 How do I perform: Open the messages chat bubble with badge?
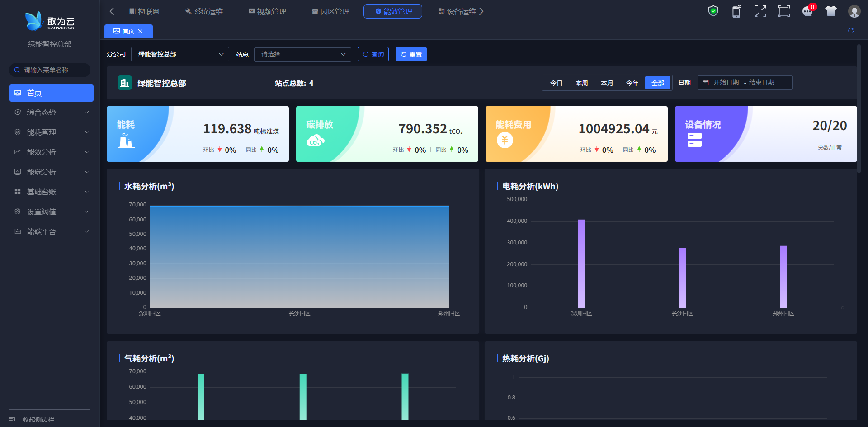(807, 11)
